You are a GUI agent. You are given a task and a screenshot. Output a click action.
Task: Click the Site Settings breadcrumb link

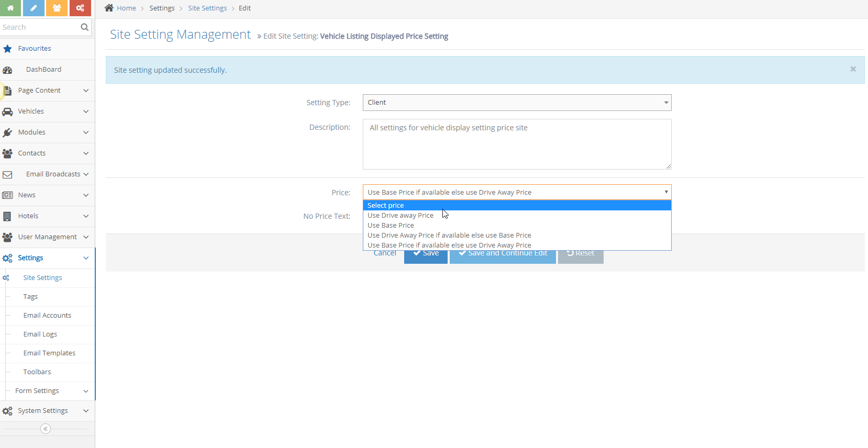[207, 8]
